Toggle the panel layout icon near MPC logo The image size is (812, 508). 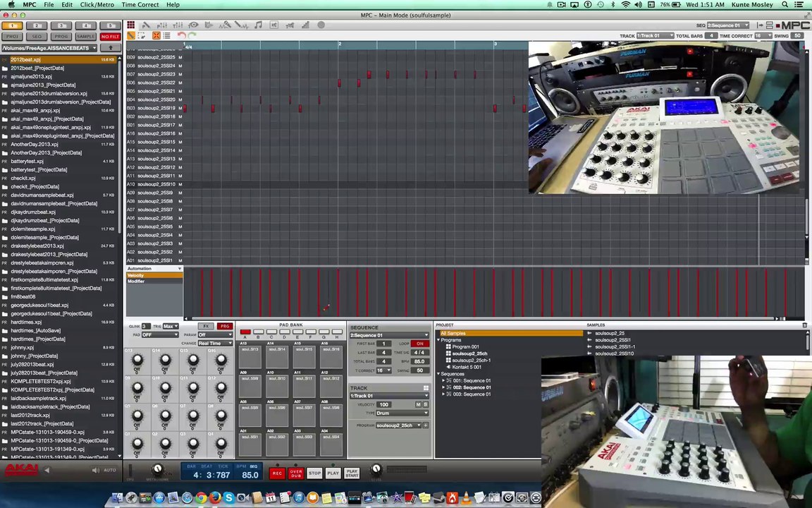click(x=770, y=25)
